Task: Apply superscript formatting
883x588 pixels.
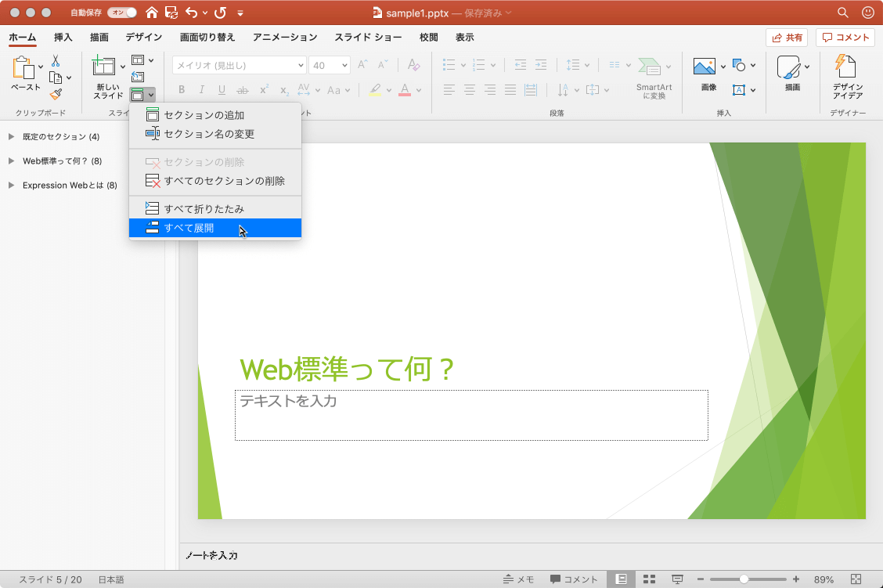Action: [x=264, y=89]
